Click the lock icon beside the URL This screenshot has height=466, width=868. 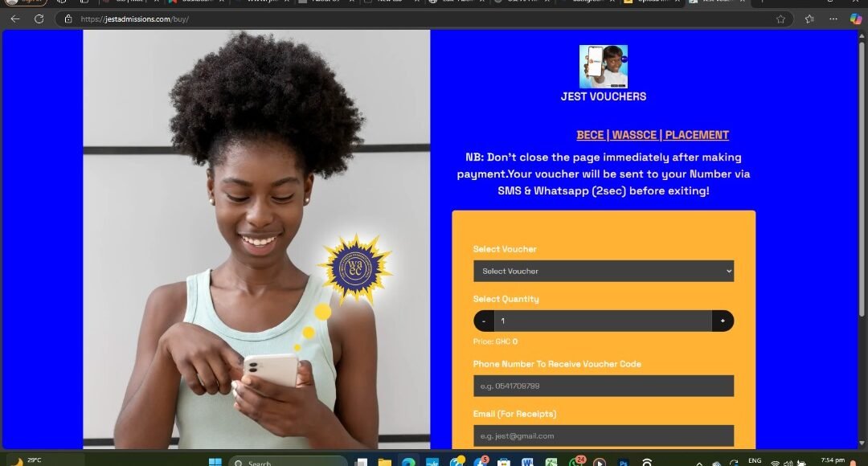click(x=68, y=18)
